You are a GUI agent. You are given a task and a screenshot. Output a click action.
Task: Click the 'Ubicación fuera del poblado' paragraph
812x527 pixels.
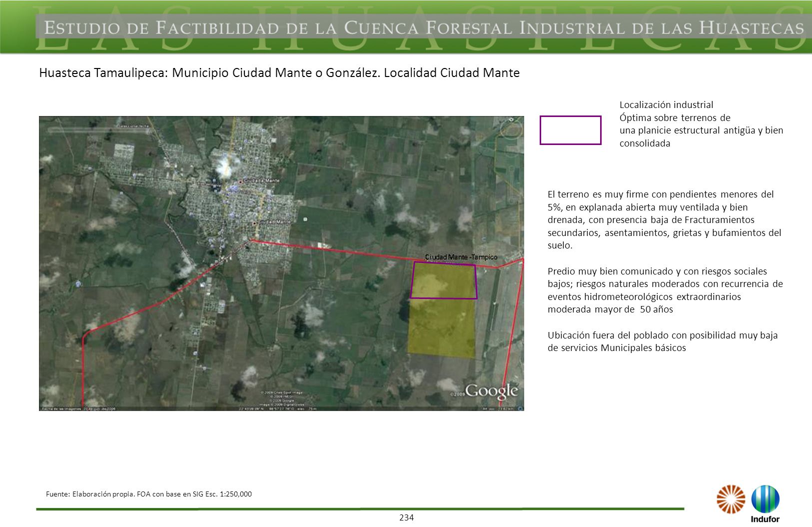point(663,341)
